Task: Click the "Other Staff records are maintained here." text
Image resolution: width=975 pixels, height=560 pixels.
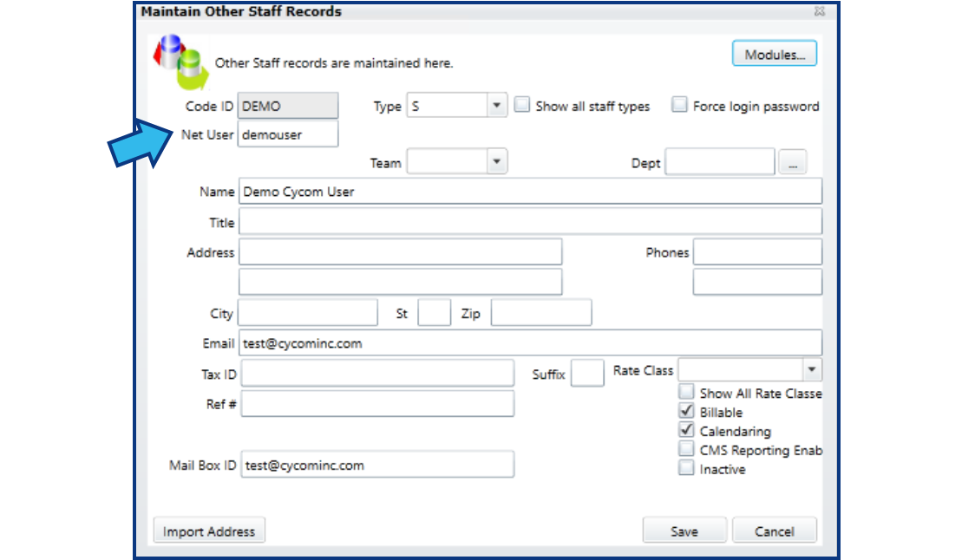Action: pyautogui.click(x=334, y=62)
